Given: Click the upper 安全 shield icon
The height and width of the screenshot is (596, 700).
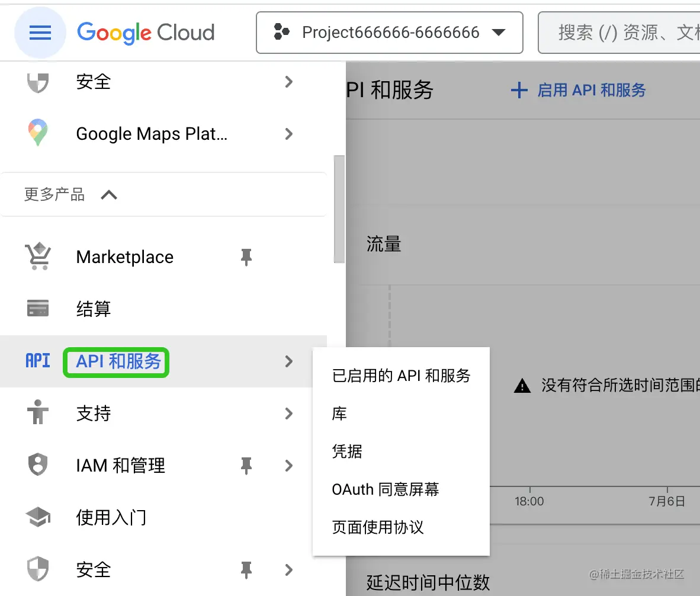Looking at the screenshot, I should [x=38, y=82].
